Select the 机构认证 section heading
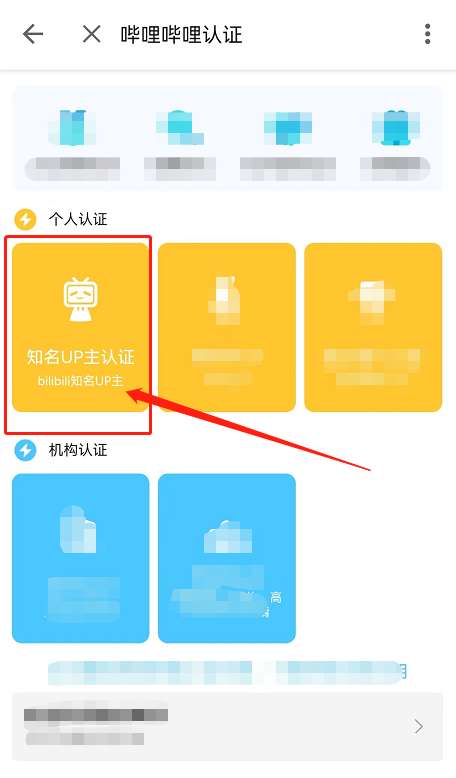 [x=78, y=450]
